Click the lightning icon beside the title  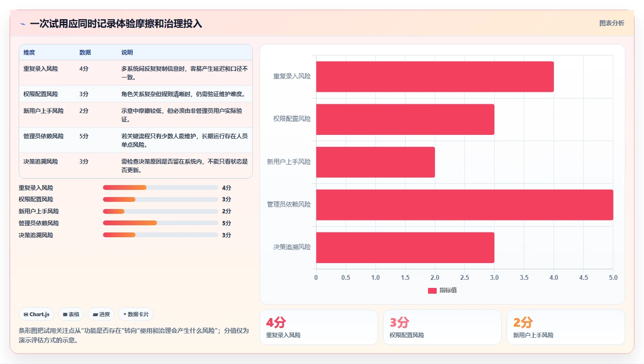[23, 23]
